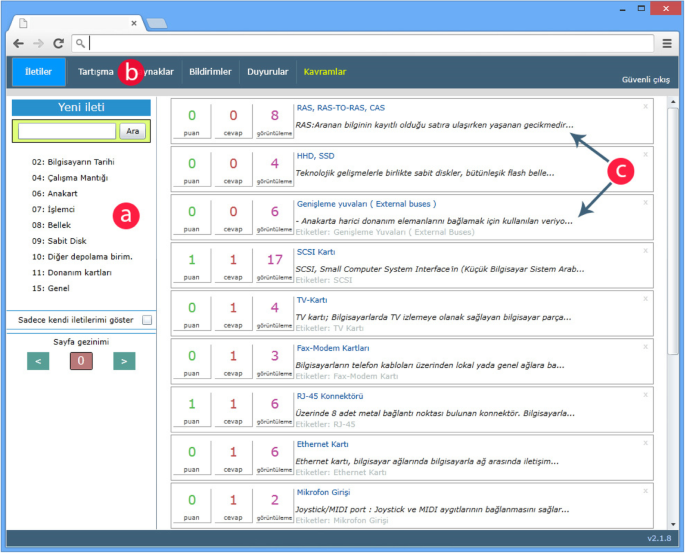Close the SCSI Kartı post entry
This screenshot has height=553, width=685.
[x=645, y=250]
